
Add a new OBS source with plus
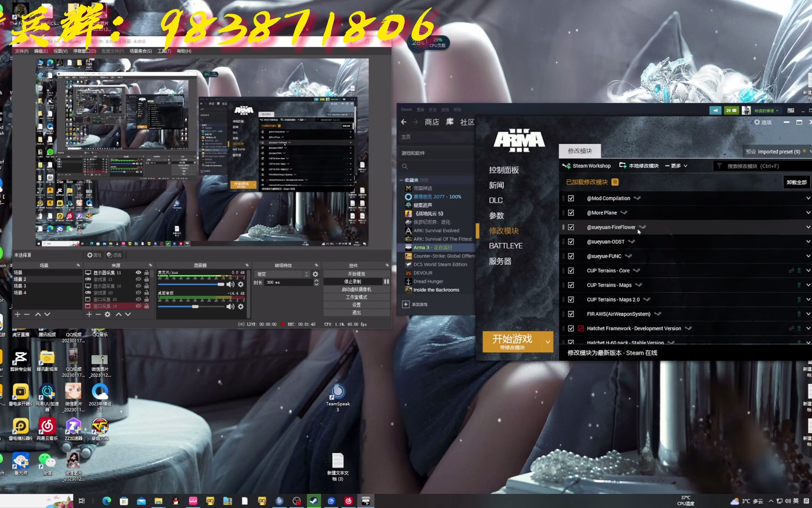point(89,314)
